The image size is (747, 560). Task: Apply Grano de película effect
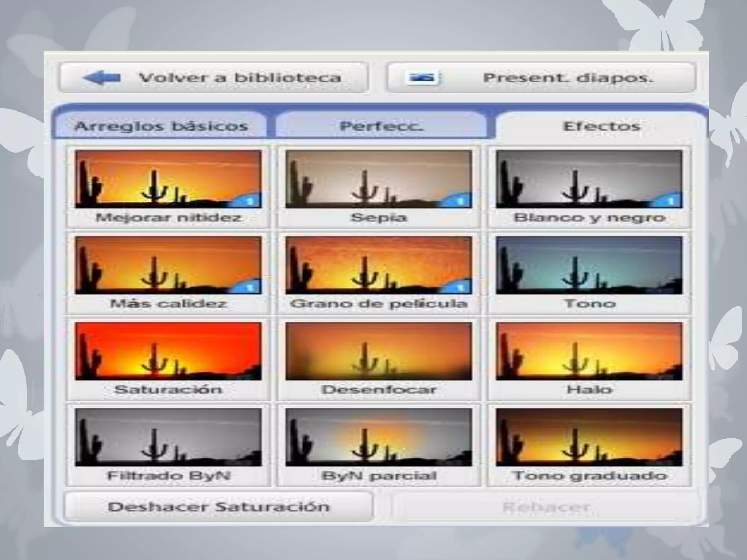[379, 265]
